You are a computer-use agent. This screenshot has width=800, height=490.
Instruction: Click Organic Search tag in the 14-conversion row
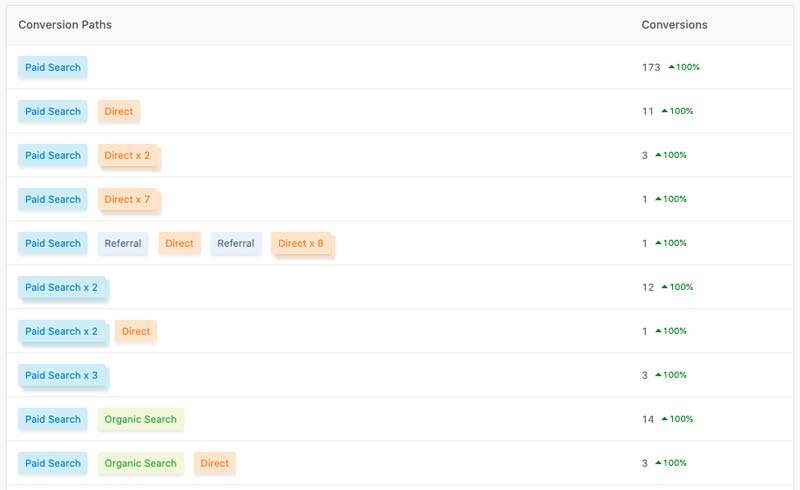pyautogui.click(x=141, y=420)
